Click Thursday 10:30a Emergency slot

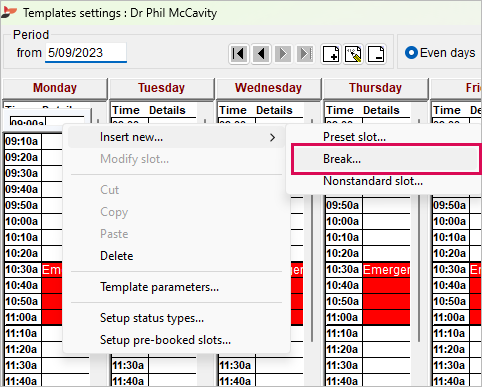click(386, 269)
